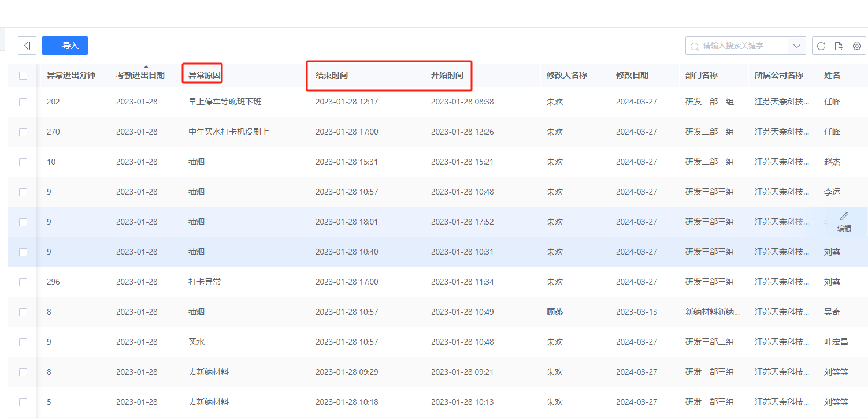
Task: Click the truncated 江苏天奈科技 company name cell
Action: click(781, 102)
